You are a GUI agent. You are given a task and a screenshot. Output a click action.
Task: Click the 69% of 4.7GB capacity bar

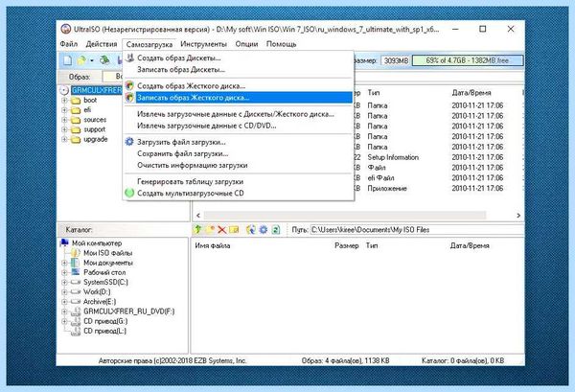coord(468,60)
